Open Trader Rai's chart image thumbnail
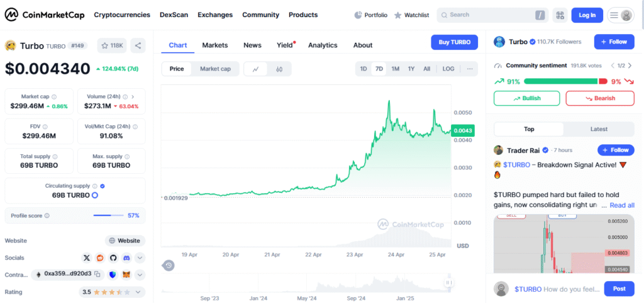Screen dimensions: 644x303 coord(564,244)
